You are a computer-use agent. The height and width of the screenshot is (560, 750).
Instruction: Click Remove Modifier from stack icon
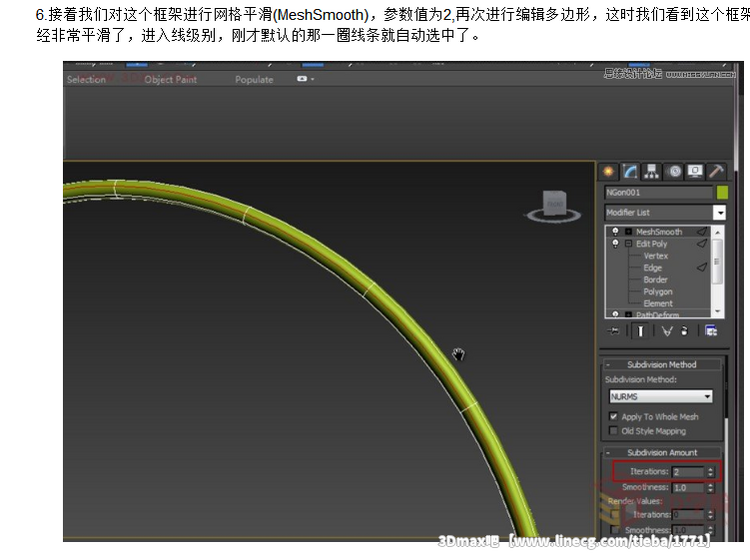684,331
